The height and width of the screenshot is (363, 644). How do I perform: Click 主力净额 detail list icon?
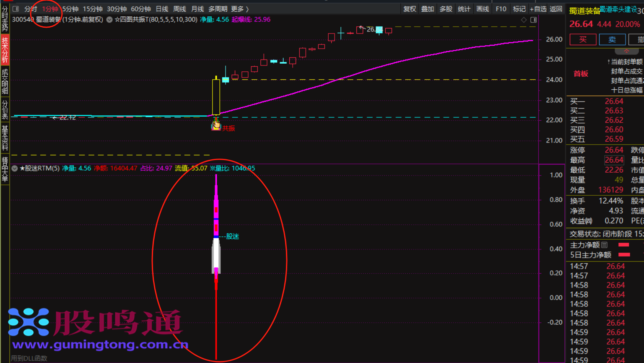604,245
